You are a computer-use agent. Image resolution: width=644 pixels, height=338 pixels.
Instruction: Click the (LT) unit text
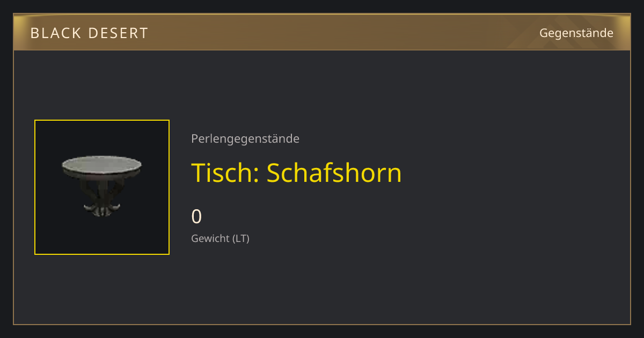240,238
